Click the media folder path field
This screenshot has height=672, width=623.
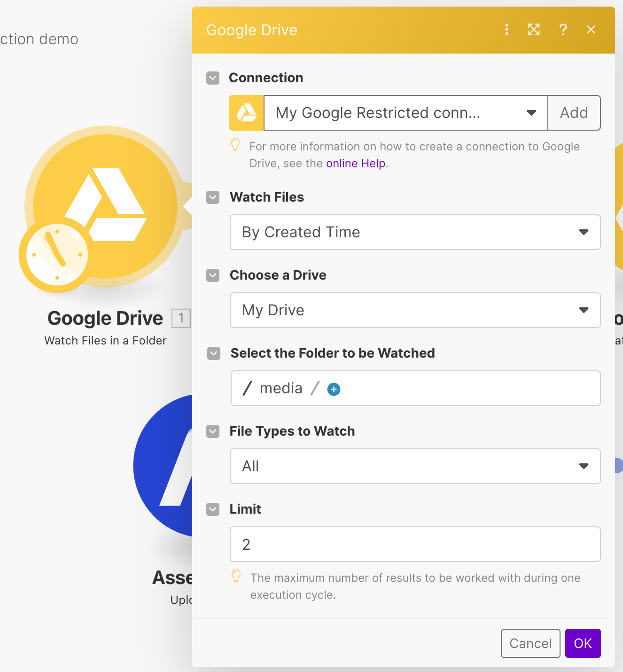click(416, 388)
